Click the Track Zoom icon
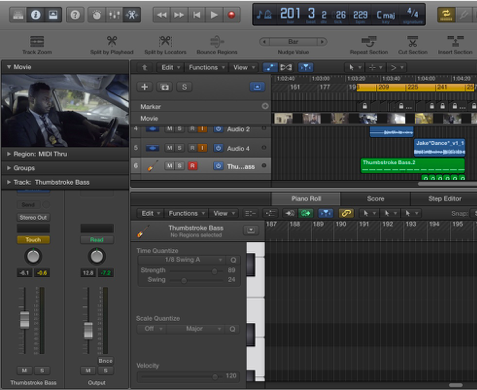477x390 pixels. [37, 41]
